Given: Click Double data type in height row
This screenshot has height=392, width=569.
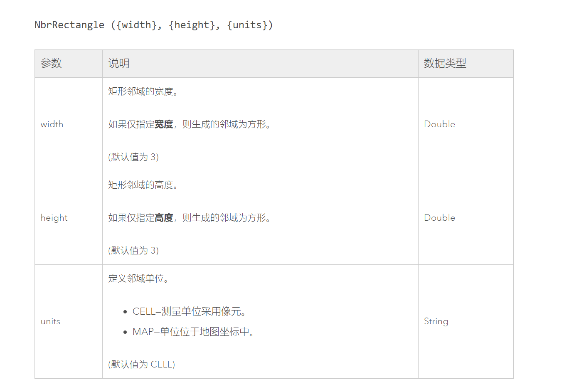Looking at the screenshot, I should 439,218.
